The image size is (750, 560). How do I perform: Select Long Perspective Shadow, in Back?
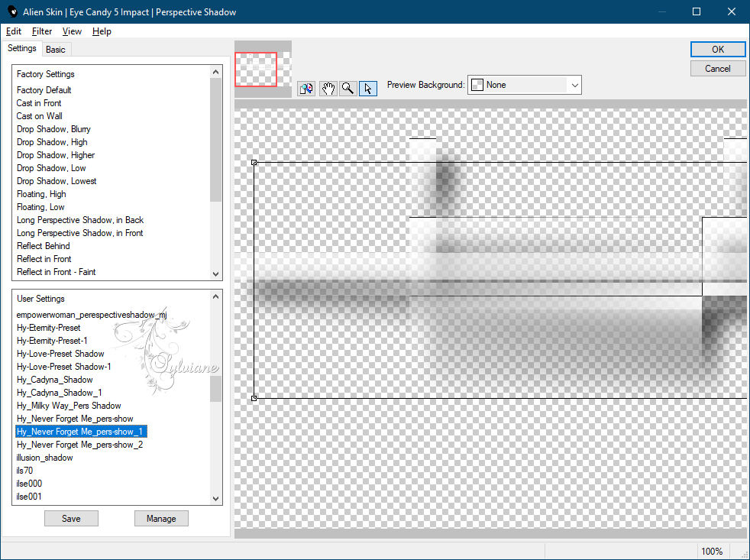click(x=80, y=220)
